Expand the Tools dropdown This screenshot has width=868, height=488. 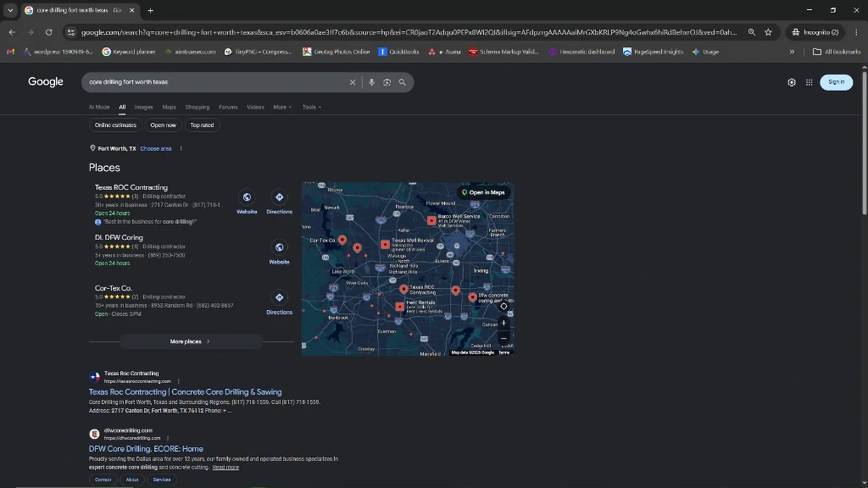click(312, 107)
